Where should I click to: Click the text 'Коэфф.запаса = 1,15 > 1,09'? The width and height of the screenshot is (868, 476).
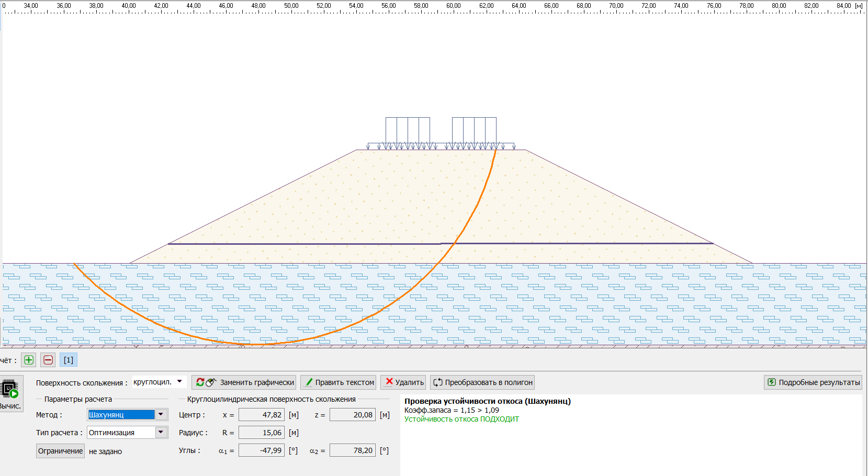click(452, 410)
